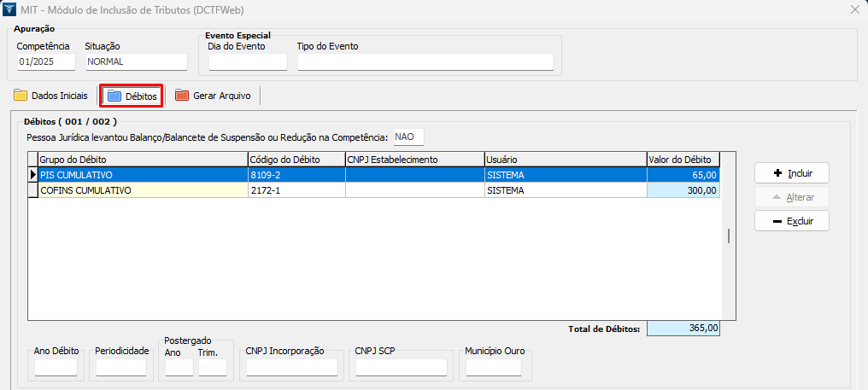Image resolution: width=868 pixels, height=390 pixels.
Task: Close the MIT module window
Action: tap(854, 9)
